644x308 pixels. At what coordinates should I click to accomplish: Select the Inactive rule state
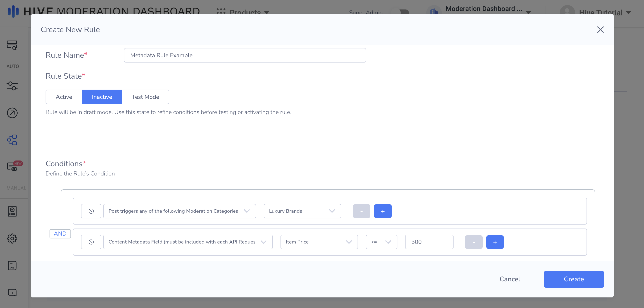[x=102, y=97]
